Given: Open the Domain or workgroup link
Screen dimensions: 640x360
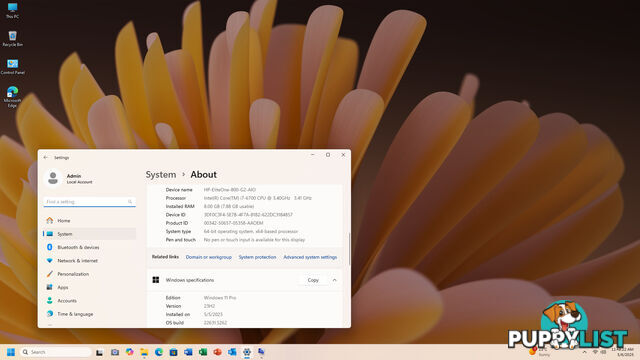Looking at the screenshot, I should [209, 257].
